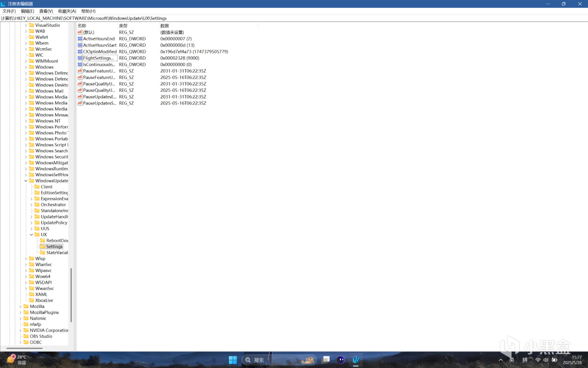Open the weather widget showing 28°C

click(16, 360)
